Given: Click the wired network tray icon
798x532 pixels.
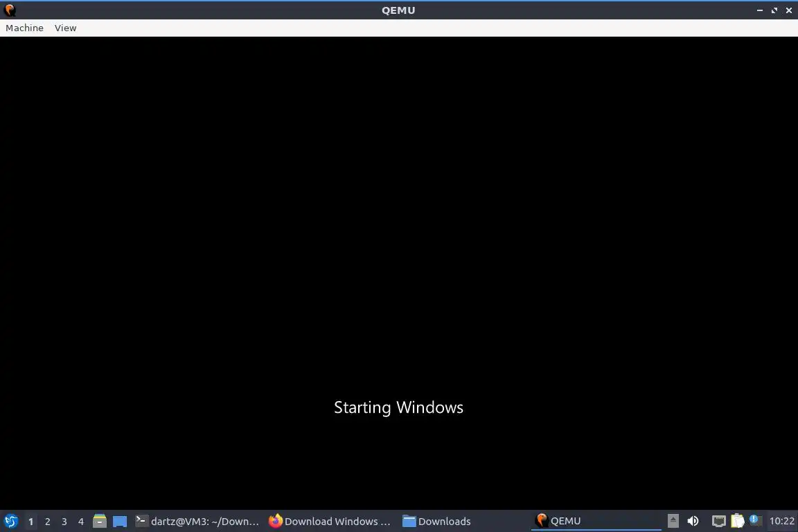Looking at the screenshot, I should click(x=718, y=521).
